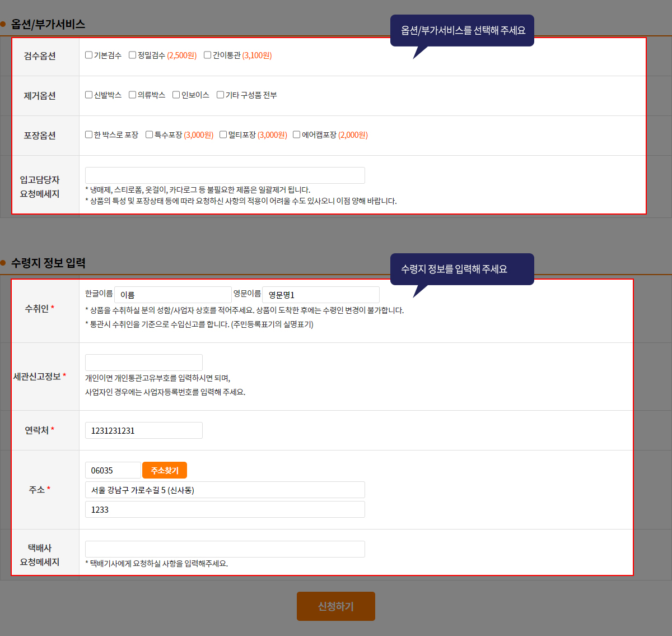Check 에어캡포장 (2,000원) option

[x=296, y=134]
